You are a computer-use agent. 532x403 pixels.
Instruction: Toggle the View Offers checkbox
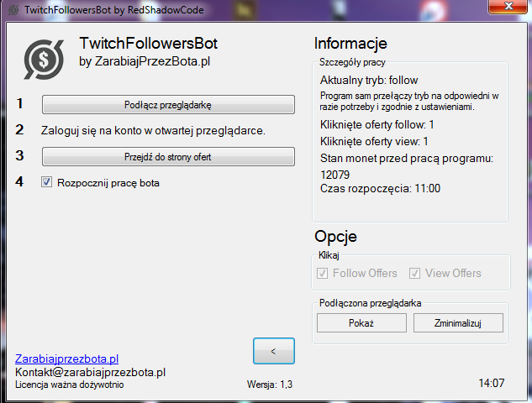[414, 273]
